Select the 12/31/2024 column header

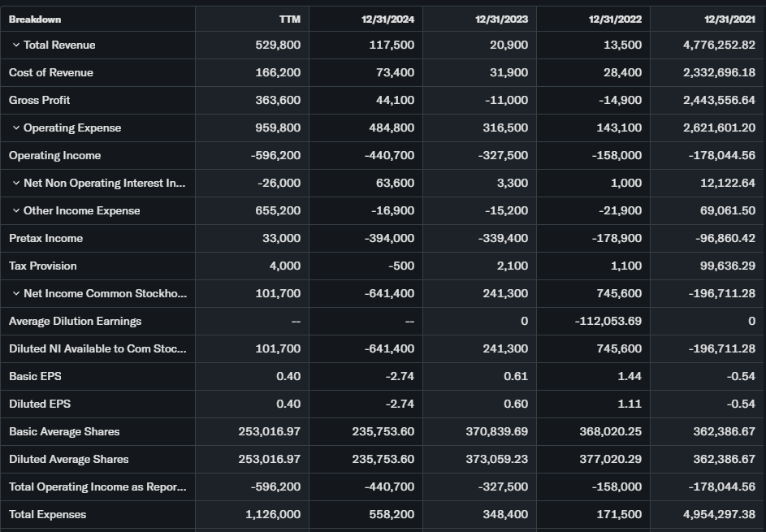(387, 19)
